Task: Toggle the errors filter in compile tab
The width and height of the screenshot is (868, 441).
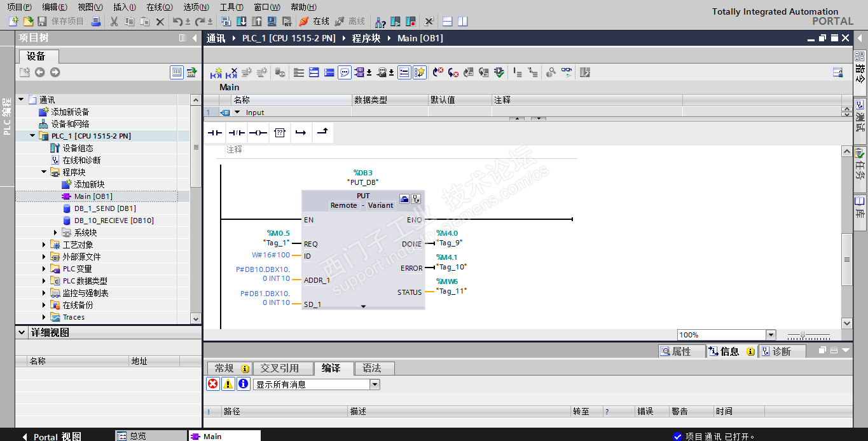Action: point(213,384)
